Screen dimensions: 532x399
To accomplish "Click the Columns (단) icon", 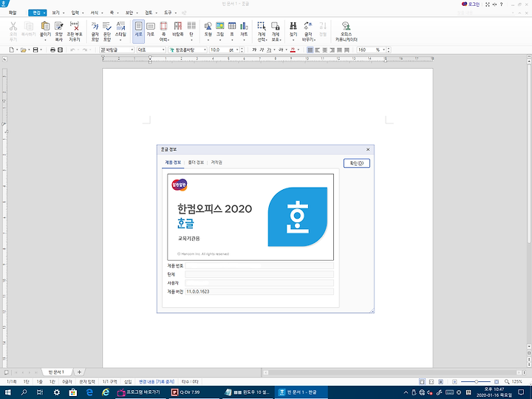I will [x=191, y=27].
